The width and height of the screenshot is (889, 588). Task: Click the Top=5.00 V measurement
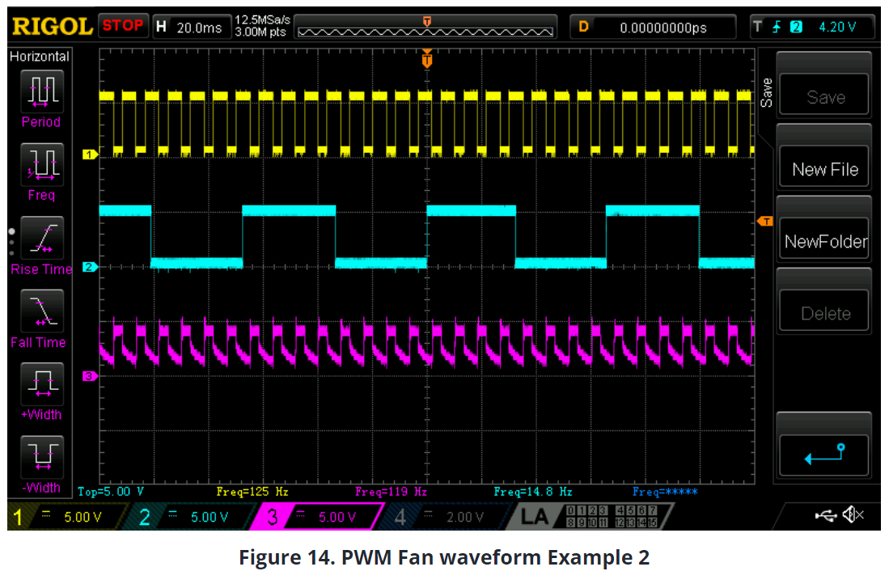pyautogui.click(x=111, y=492)
